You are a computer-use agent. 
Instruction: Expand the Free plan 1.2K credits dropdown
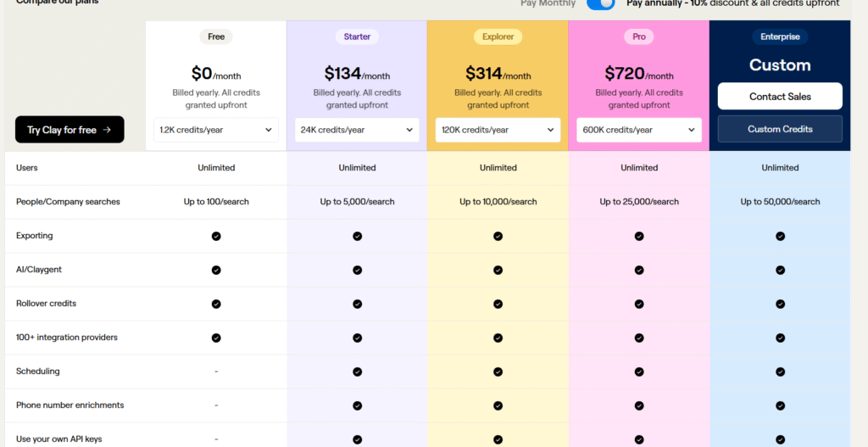216,130
